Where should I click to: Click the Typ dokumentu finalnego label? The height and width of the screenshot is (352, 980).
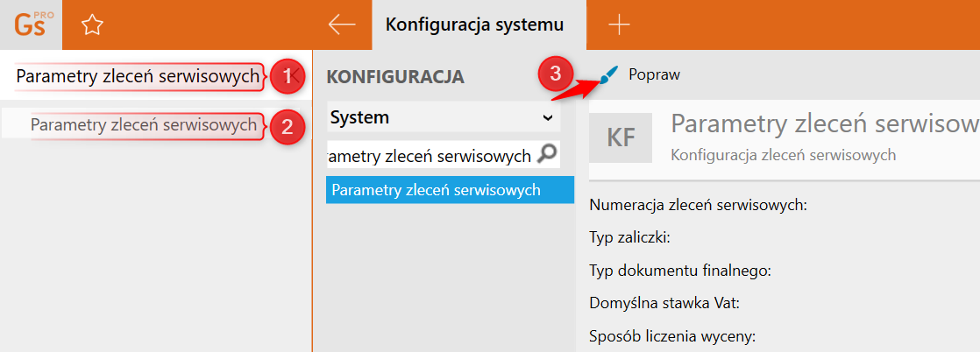click(x=680, y=270)
